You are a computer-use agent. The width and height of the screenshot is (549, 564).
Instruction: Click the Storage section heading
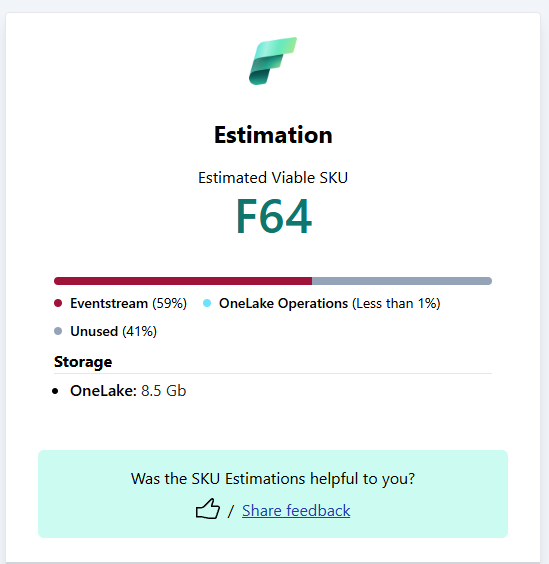click(83, 362)
